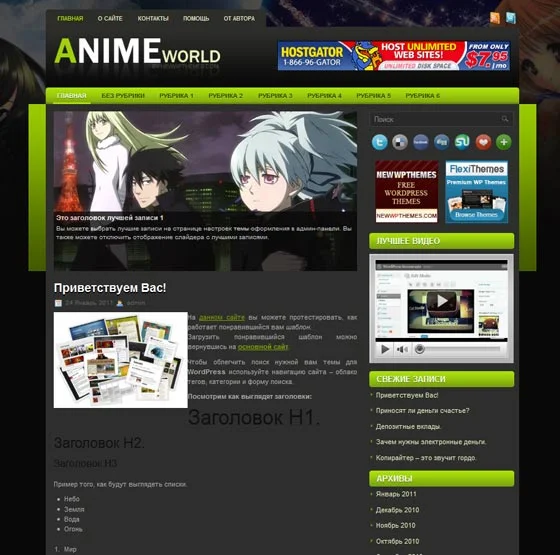Share via the StumbleUpon round icon
The image size is (560, 555).
pos(462,142)
